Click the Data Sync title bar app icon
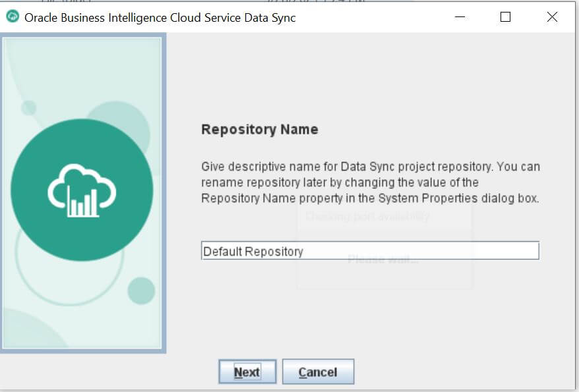Image resolution: width=579 pixels, height=392 pixels. point(13,16)
